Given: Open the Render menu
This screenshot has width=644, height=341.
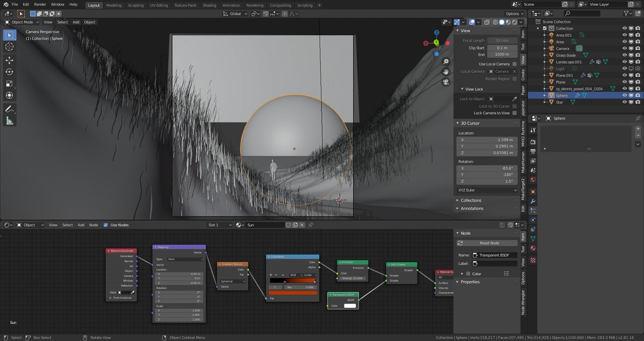Looking at the screenshot, I should [x=40, y=4].
